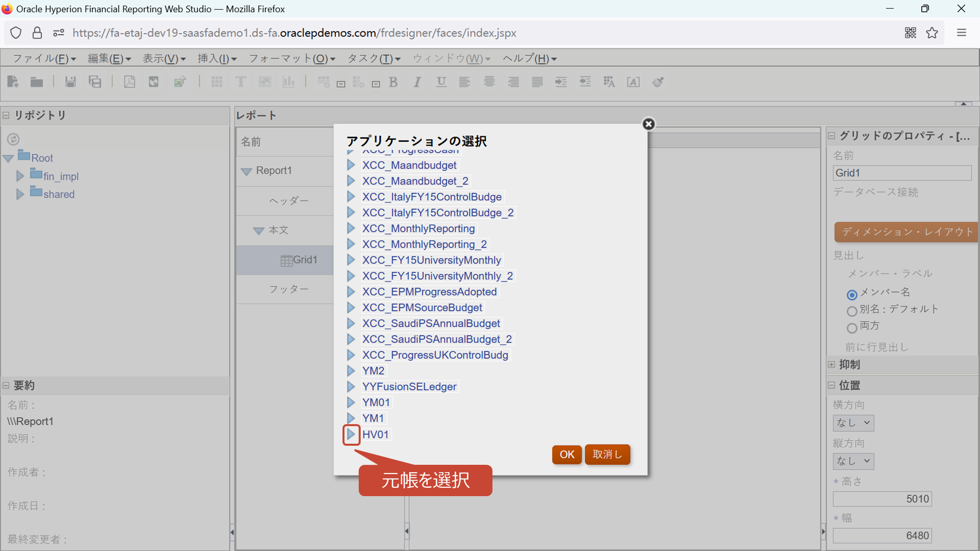This screenshot has height=551, width=980.
Task: Click the Bold formatting icon
Action: tap(393, 82)
